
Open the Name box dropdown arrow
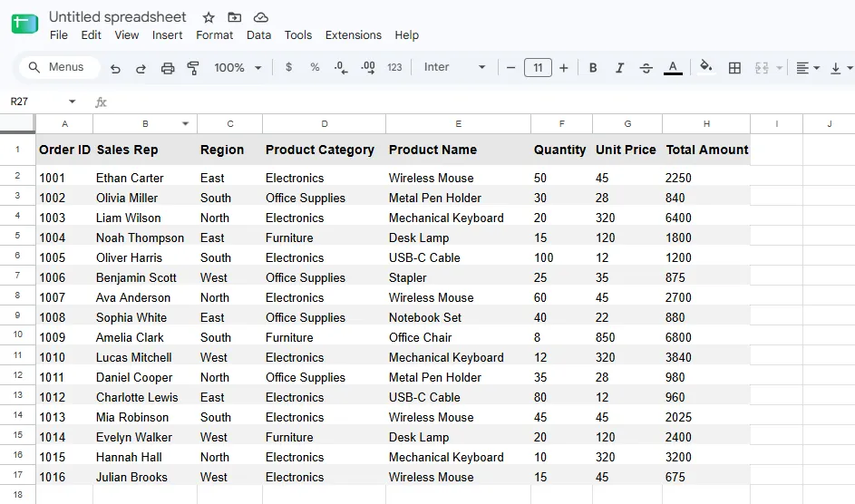point(72,102)
